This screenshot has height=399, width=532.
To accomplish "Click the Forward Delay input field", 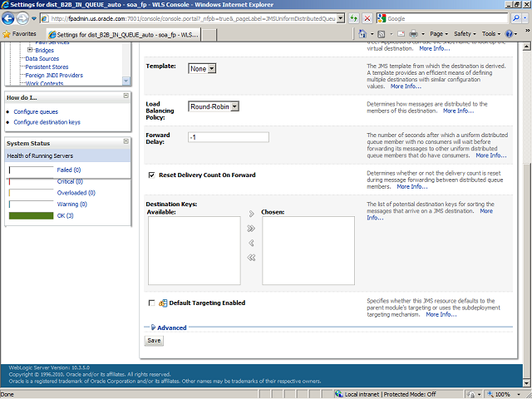I will coord(228,137).
